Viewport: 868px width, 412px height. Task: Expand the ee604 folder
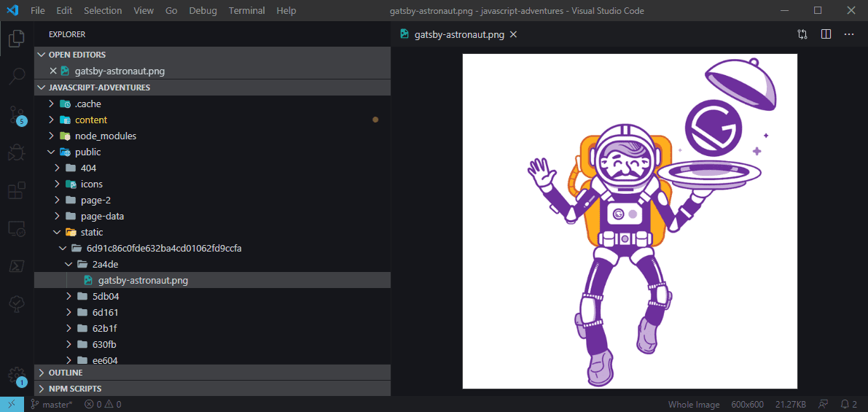213,359
